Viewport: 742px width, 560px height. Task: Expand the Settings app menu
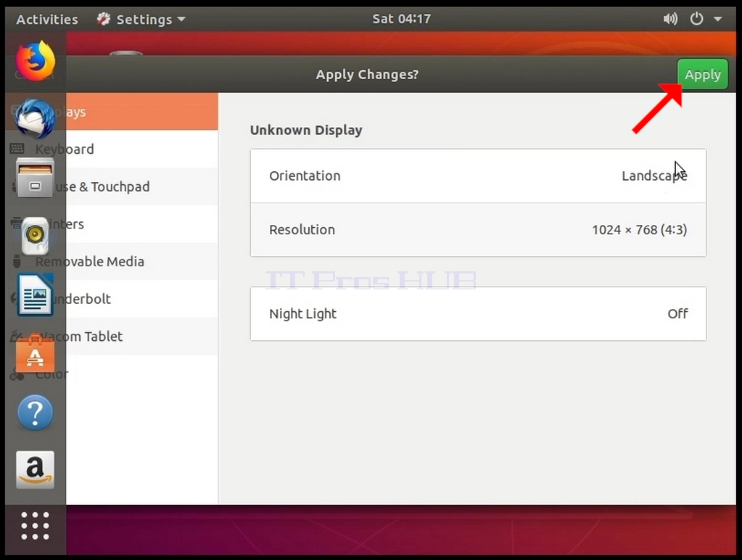tap(141, 20)
